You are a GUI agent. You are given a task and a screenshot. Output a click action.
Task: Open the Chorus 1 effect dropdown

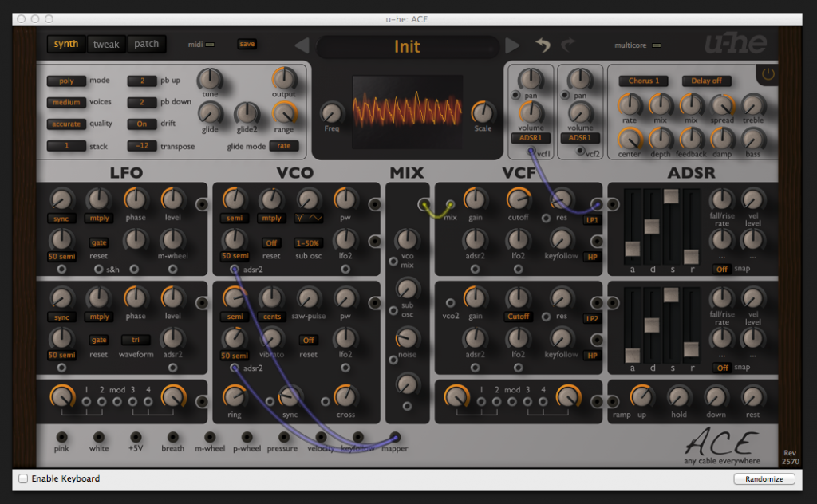644,81
